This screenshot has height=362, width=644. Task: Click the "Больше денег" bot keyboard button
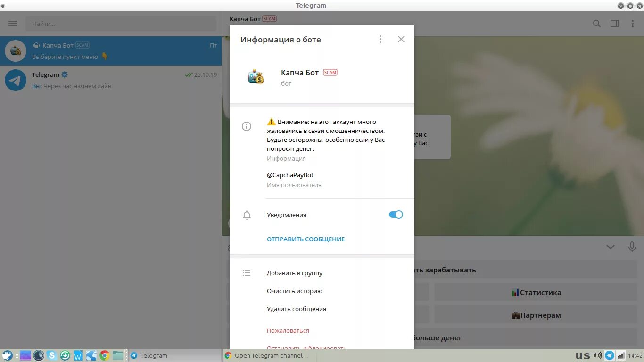[x=432, y=337]
